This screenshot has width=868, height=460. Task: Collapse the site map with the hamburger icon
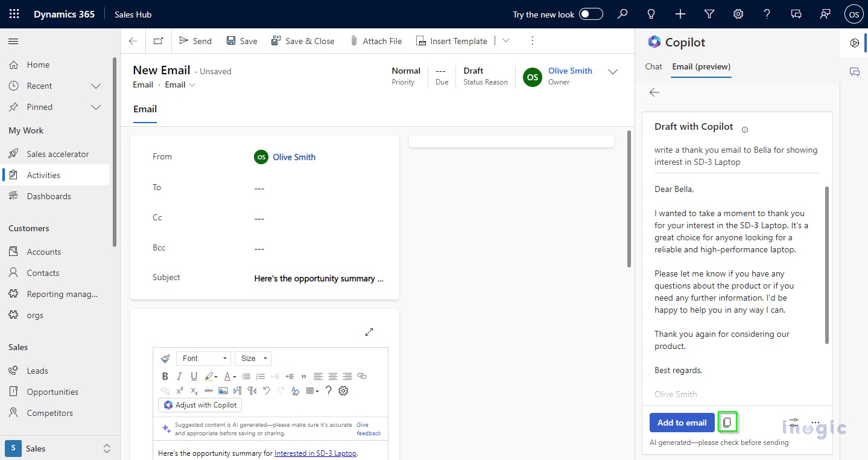[x=13, y=41]
